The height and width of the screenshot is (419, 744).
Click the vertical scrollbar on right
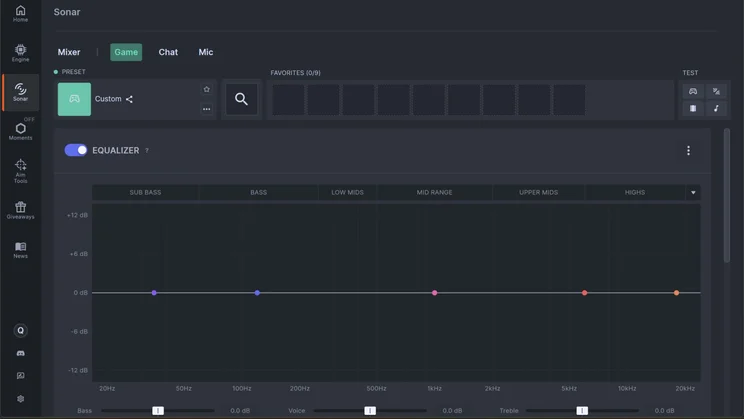coord(726,195)
